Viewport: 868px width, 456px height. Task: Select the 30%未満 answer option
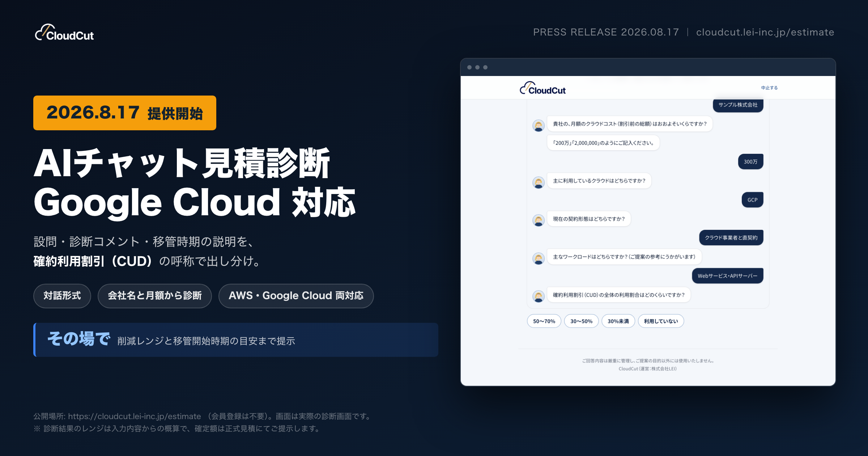tap(618, 321)
